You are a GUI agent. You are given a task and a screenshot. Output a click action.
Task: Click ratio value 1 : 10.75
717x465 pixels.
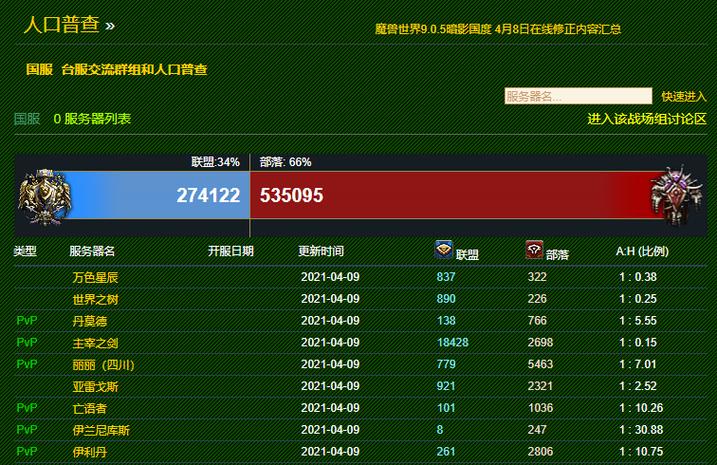(641, 452)
